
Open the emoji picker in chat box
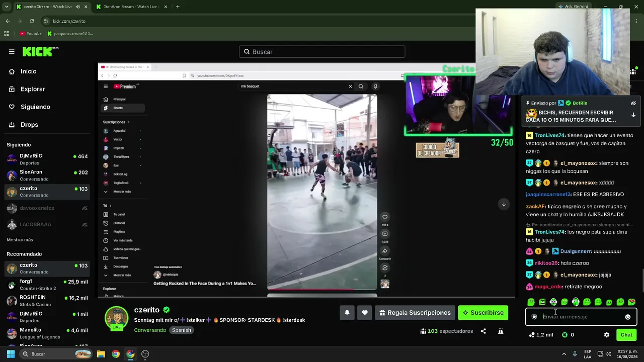coord(627,317)
